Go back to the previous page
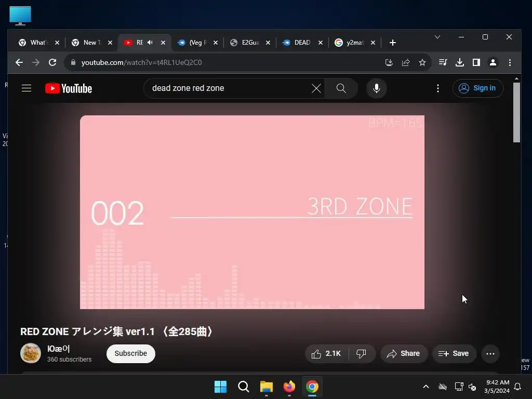 pos(19,62)
